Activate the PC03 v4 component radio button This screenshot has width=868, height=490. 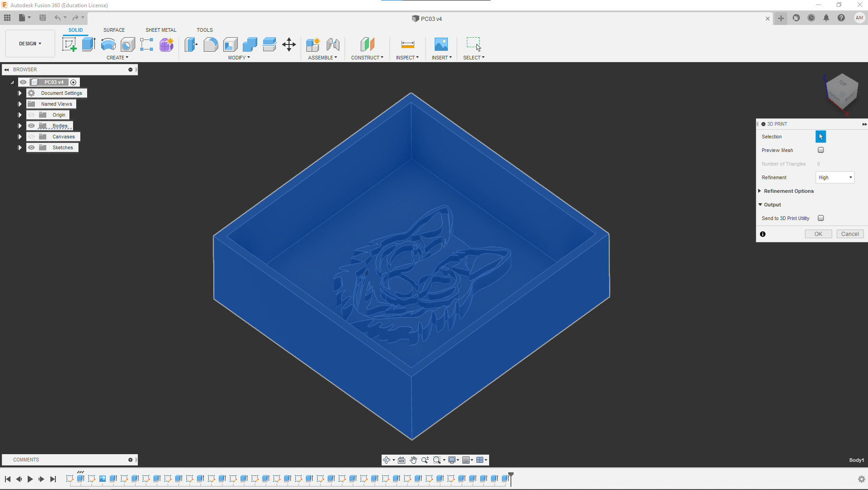[74, 82]
